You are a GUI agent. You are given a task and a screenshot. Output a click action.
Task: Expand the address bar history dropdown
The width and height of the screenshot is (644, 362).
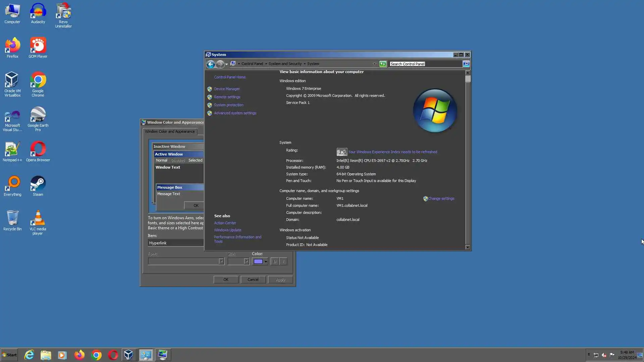[x=374, y=64]
